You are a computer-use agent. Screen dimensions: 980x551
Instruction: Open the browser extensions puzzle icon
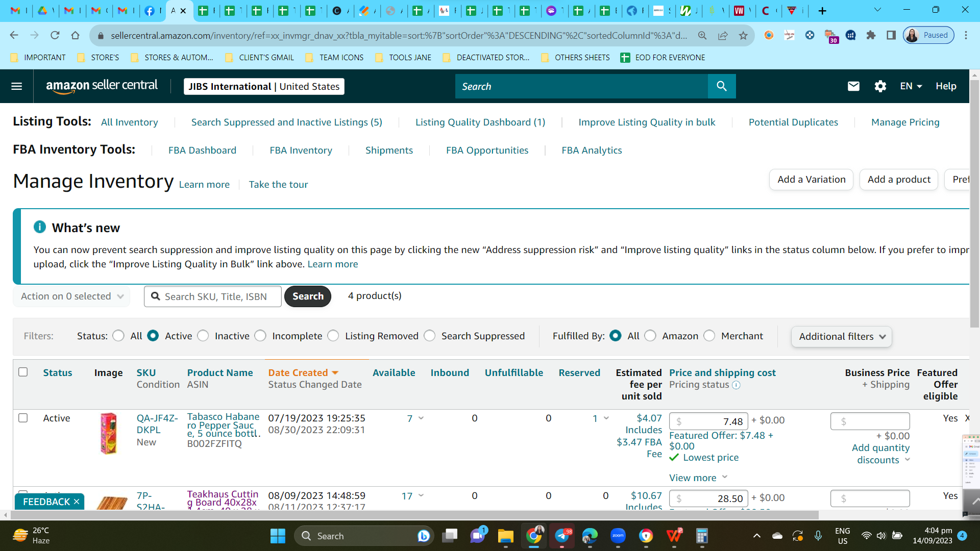[x=871, y=35]
